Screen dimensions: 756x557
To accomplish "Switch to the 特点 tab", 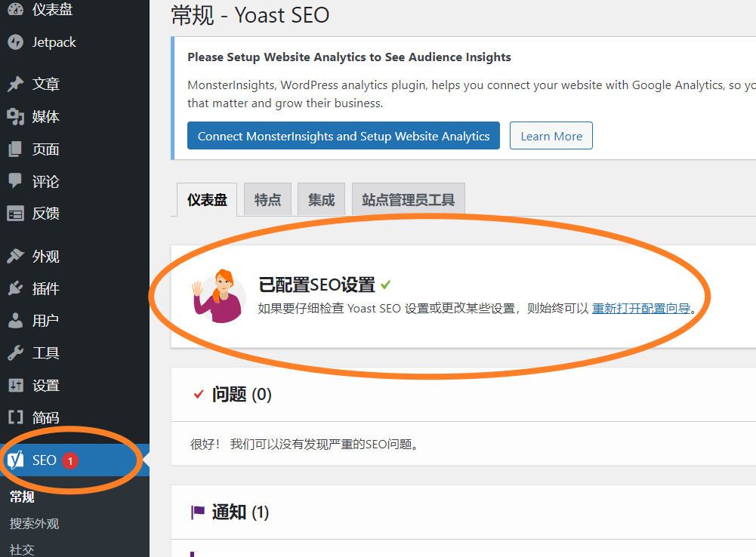I will (267, 199).
